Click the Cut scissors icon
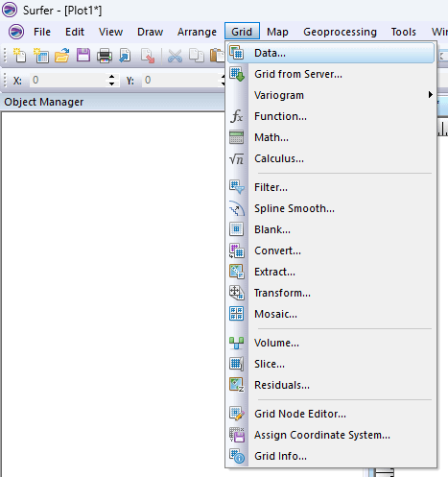 click(x=175, y=56)
